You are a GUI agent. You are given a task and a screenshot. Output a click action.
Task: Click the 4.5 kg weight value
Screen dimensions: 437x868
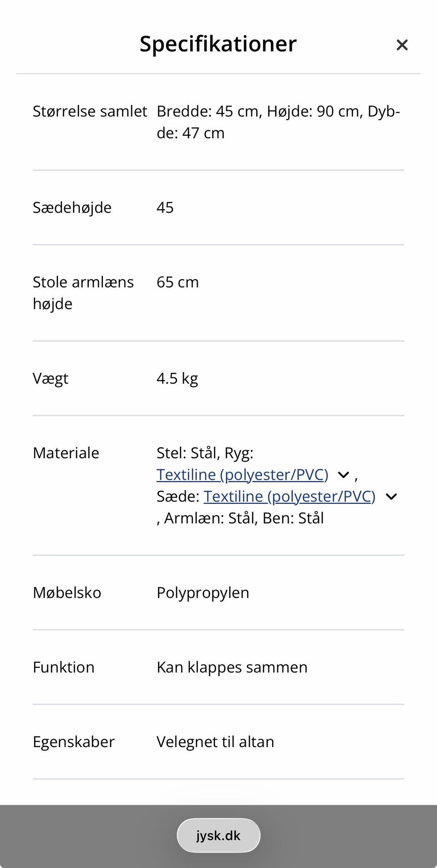point(177,379)
